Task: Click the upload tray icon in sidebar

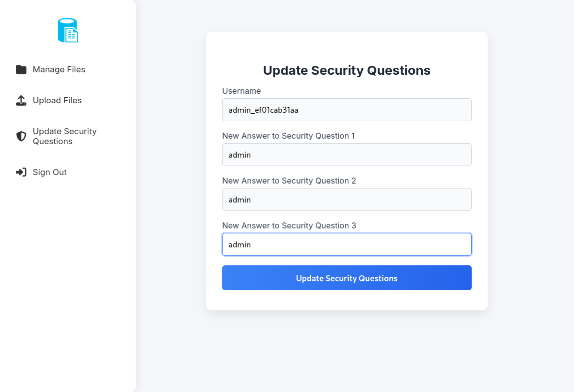Action: [21, 100]
